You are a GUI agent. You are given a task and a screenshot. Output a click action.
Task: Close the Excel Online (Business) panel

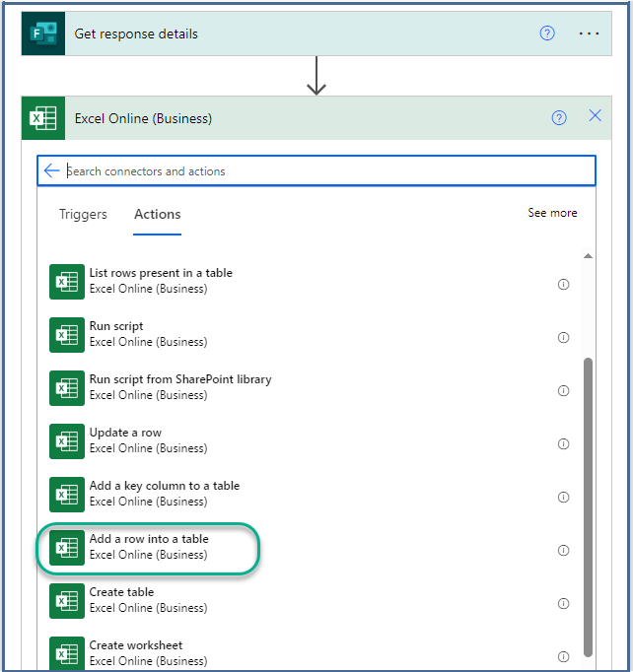pos(595,116)
